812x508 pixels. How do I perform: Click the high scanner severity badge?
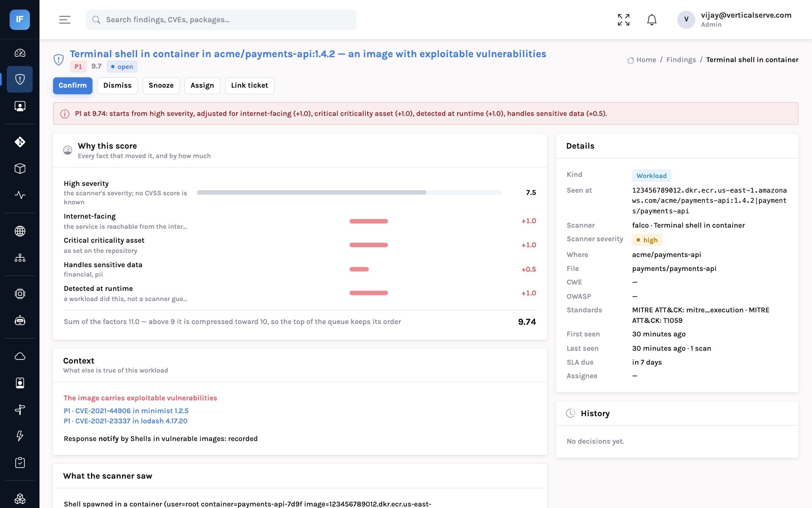pos(647,240)
